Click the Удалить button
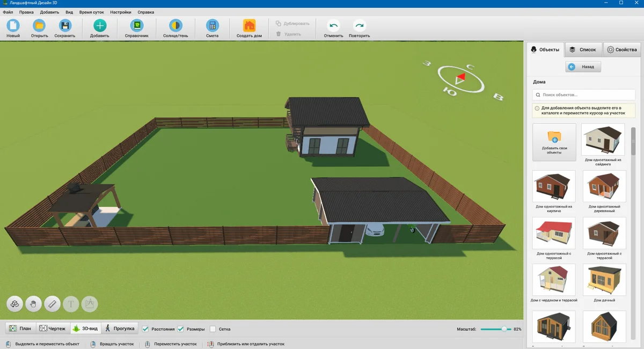This screenshot has height=349, width=644. pos(288,34)
